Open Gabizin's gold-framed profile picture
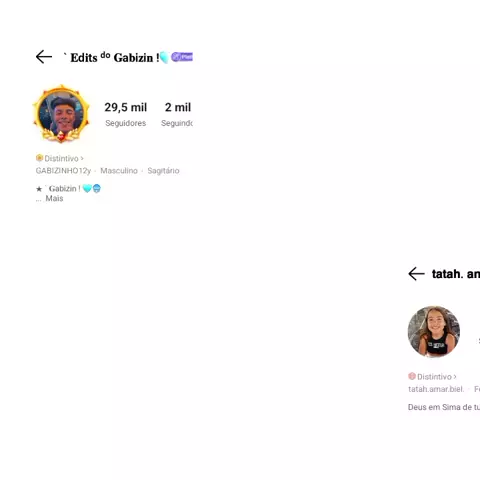 click(x=61, y=114)
